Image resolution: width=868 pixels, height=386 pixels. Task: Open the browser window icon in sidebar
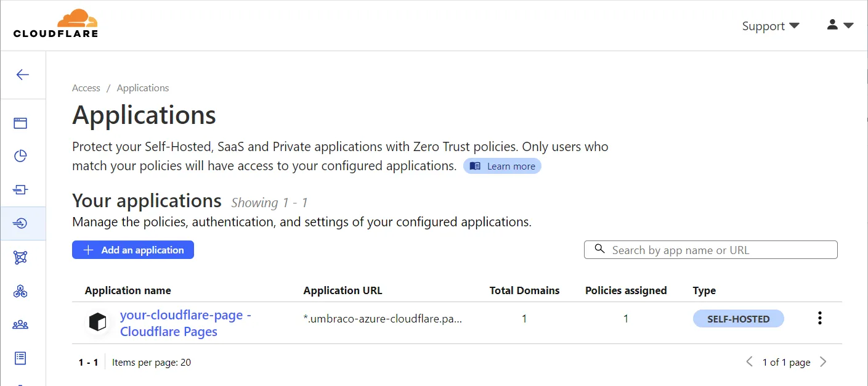[21, 123]
